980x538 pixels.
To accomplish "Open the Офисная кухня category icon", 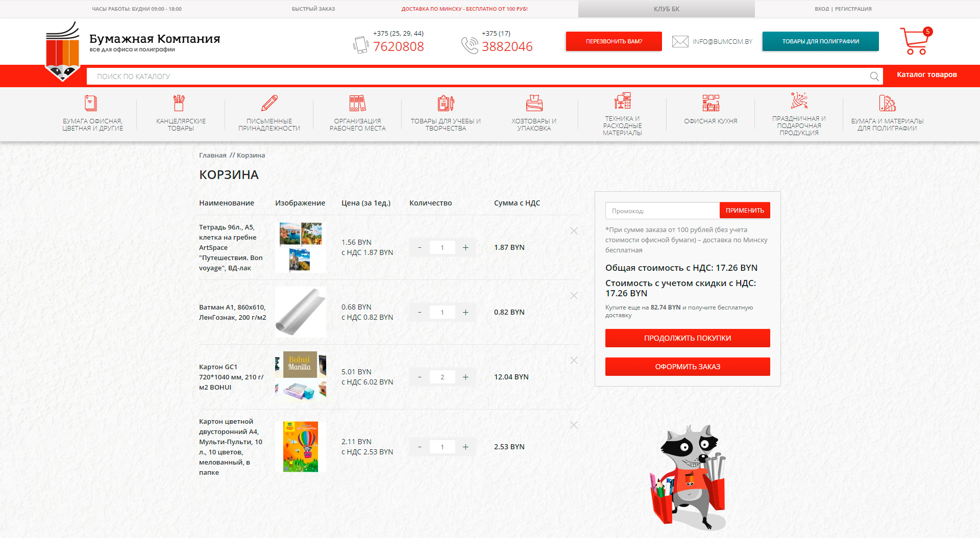I will 710,104.
